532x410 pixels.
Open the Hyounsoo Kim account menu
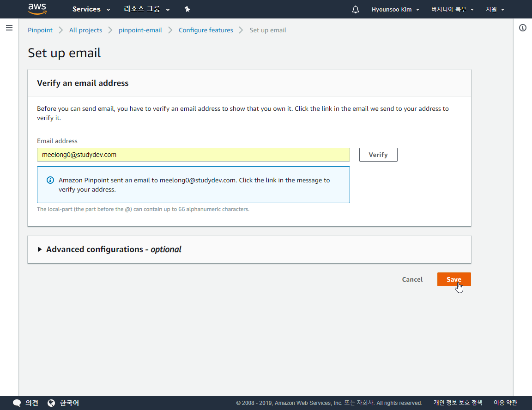coord(395,10)
